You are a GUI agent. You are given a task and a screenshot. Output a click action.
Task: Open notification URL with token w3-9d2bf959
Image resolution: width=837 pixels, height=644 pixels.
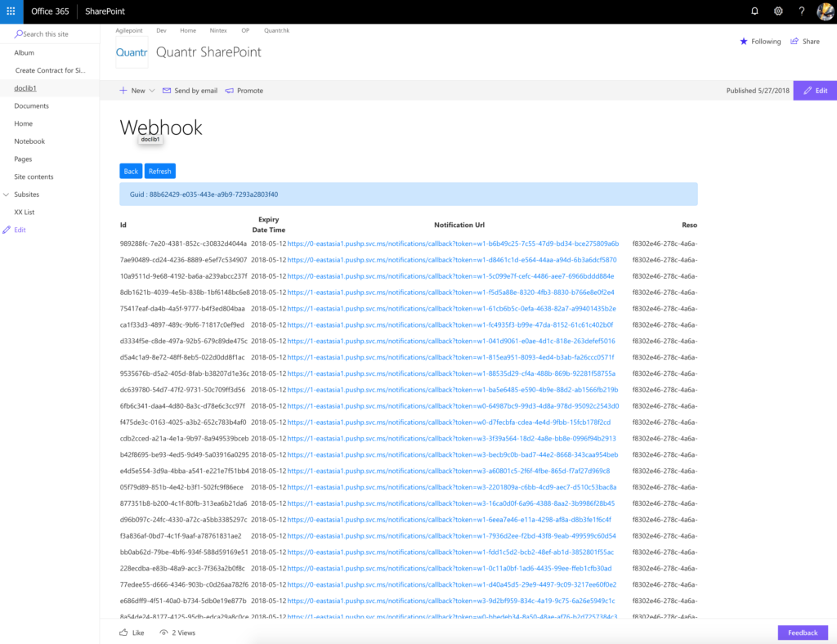pos(451,601)
